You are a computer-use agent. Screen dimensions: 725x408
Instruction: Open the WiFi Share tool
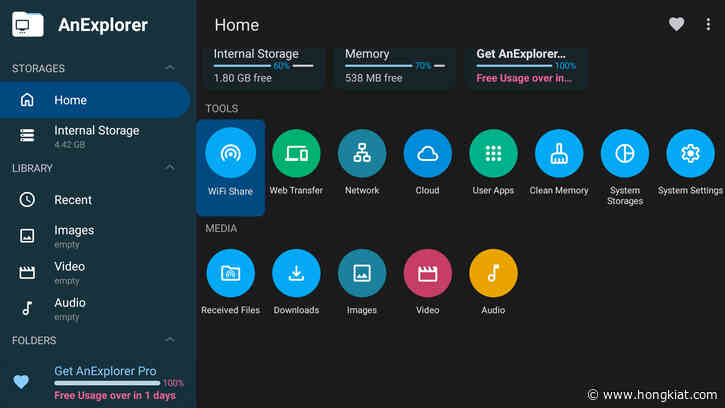230,167
